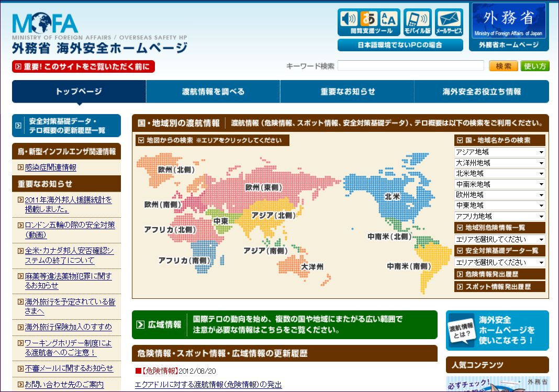
Task: Open the 重要なお知らせ navigation tab
Action: click(348, 92)
